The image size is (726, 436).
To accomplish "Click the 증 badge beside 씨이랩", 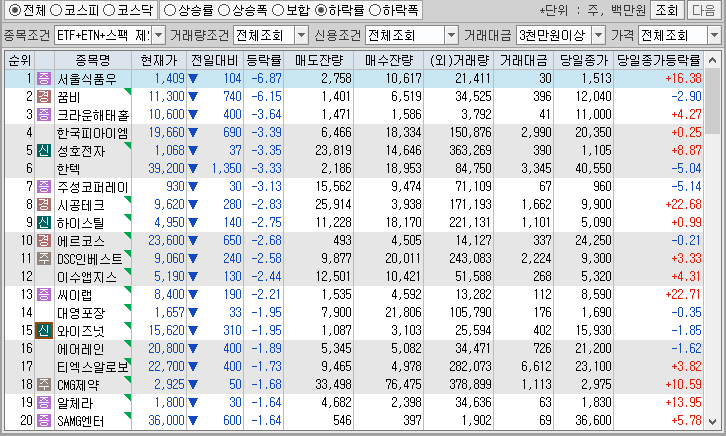I will (x=44, y=294).
